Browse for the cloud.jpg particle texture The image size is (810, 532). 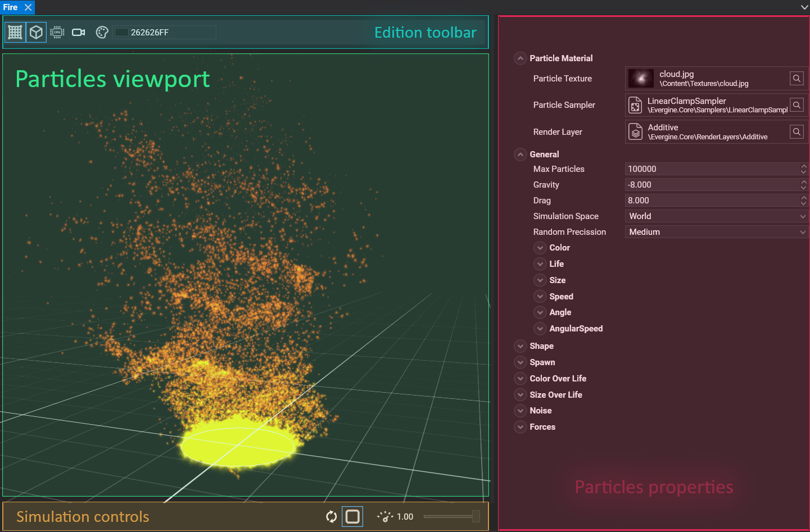(x=797, y=79)
